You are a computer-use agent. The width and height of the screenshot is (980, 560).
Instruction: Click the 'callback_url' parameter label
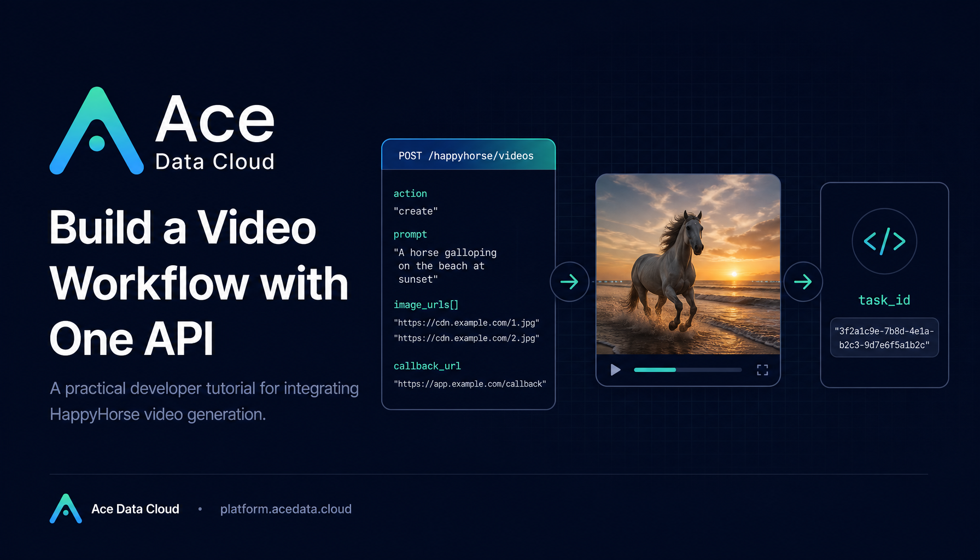coord(427,366)
